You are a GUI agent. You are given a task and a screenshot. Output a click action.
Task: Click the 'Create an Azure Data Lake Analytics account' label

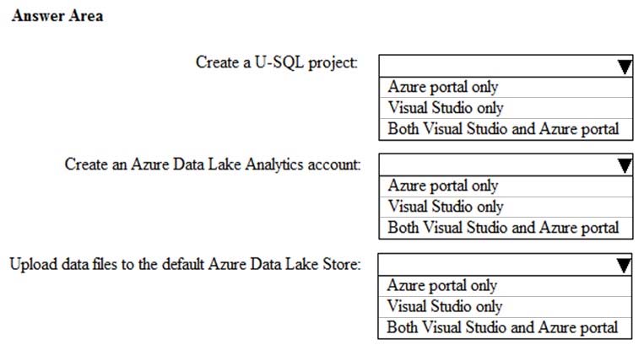[x=213, y=164]
